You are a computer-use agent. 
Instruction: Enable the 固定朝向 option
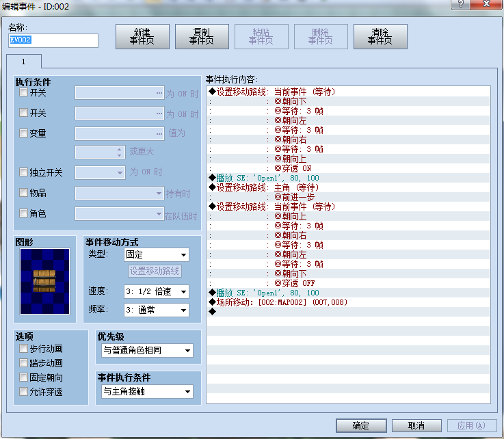pyautogui.click(x=23, y=377)
